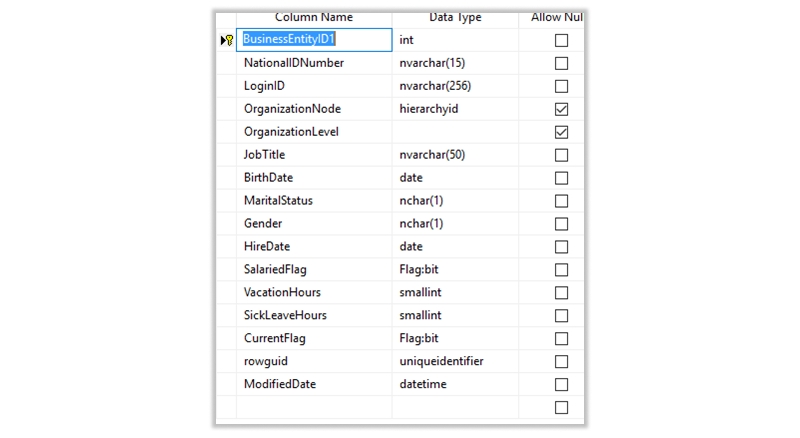Image resolution: width=800 pixels, height=438 pixels.
Task: Choose the datetime data type cell of ModifiedDate
Action: pos(454,384)
